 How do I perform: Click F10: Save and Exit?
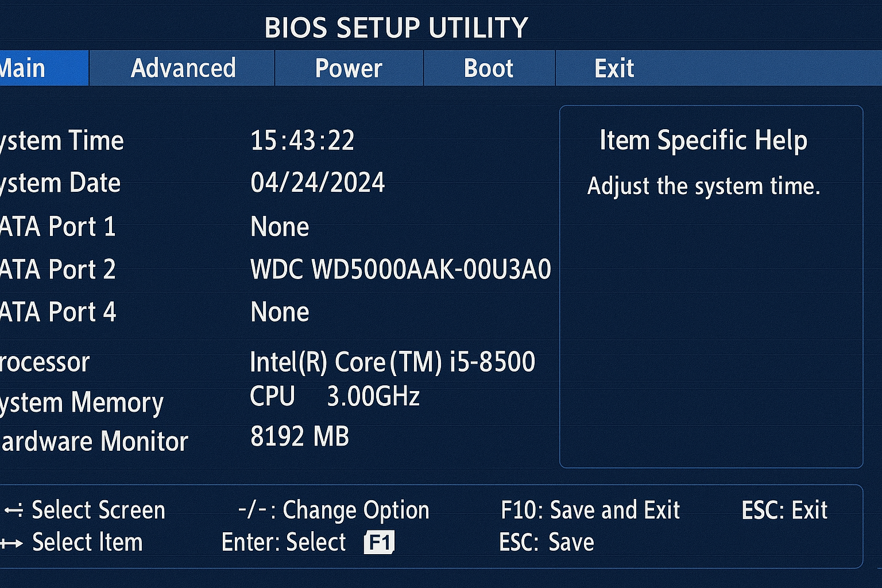(590, 509)
